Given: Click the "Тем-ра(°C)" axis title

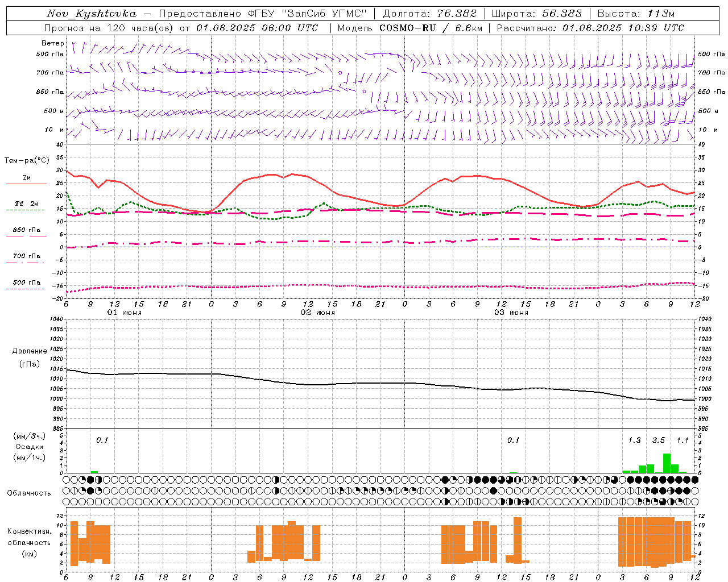Looking at the screenshot, I should click(x=27, y=161).
